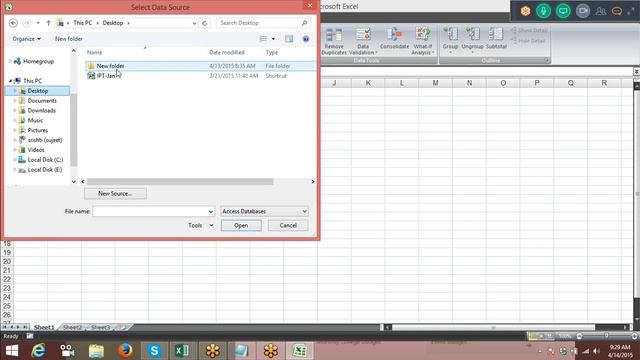Select column M header in Excel

pos(436,83)
